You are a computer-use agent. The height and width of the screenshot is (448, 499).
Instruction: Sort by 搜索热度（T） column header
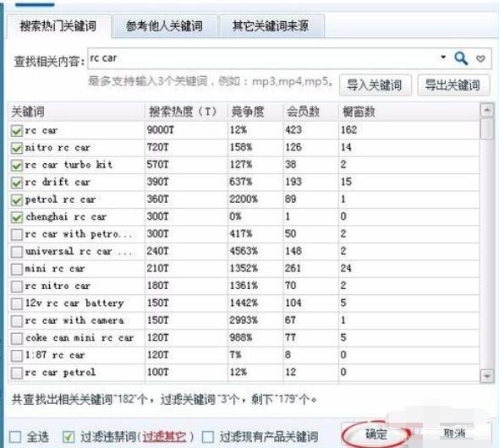186,112
